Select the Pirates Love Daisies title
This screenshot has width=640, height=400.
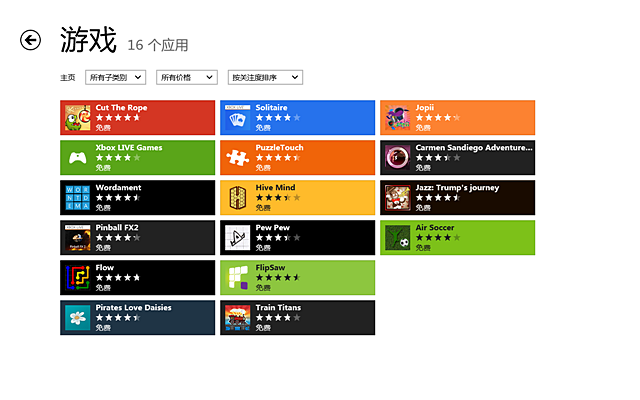(x=133, y=308)
